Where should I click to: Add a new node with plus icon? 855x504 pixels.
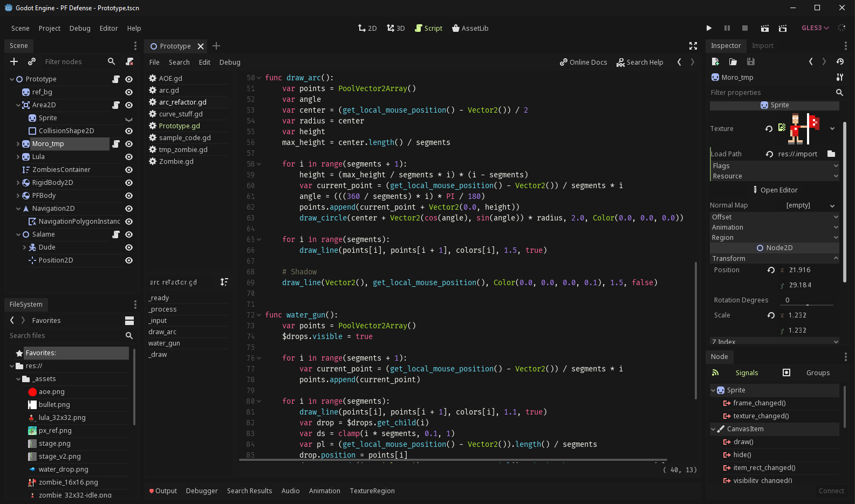click(15, 61)
